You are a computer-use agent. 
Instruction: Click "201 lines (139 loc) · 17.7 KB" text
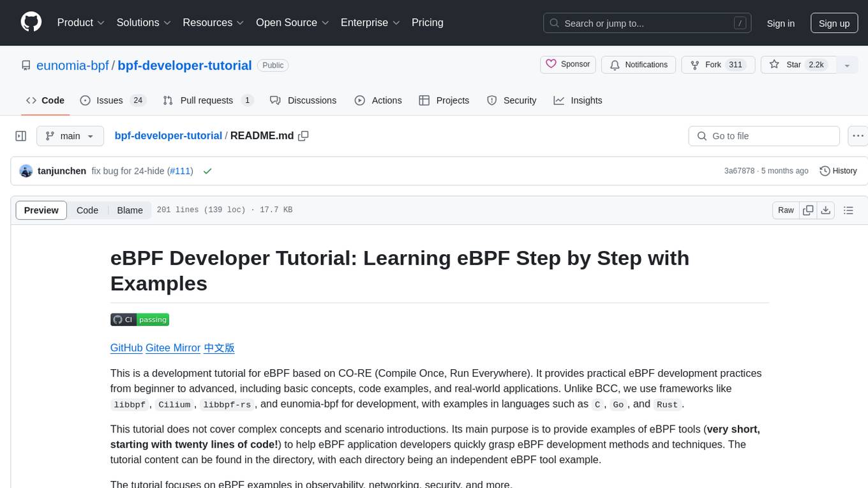click(x=225, y=210)
